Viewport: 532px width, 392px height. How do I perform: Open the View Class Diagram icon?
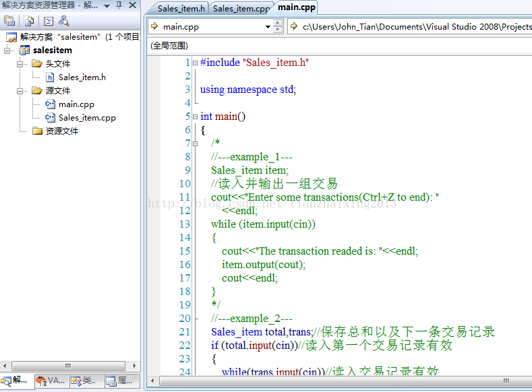click(x=64, y=21)
